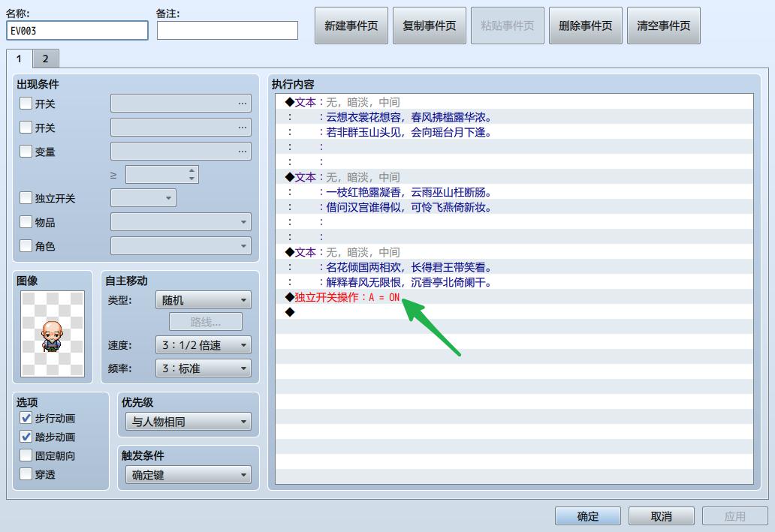Confirm with the 确定 button

pyautogui.click(x=588, y=516)
